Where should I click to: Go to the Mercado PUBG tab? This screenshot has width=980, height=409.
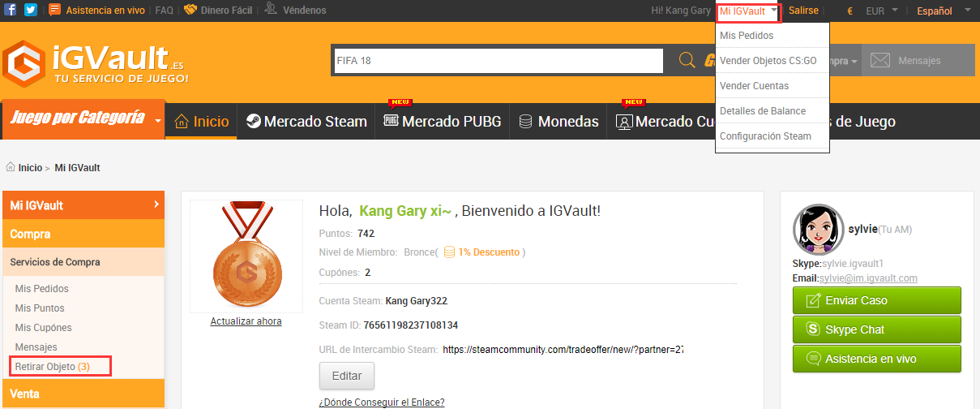pos(443,122)
